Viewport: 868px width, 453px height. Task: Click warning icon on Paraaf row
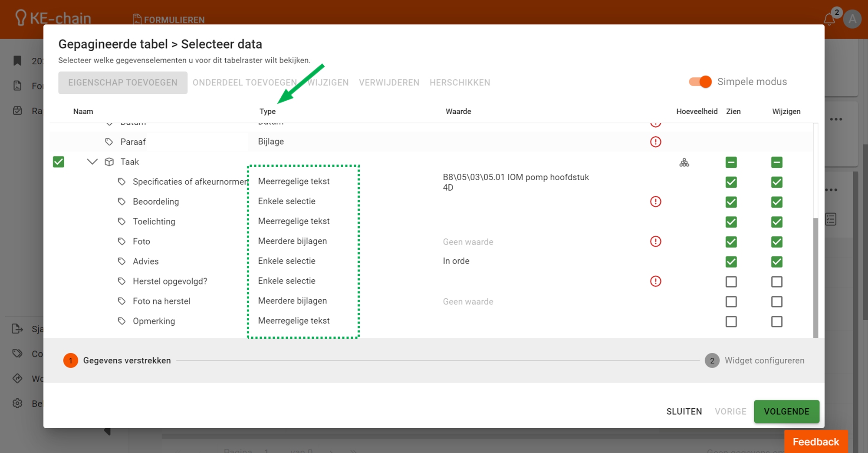(x=655, y=142)
